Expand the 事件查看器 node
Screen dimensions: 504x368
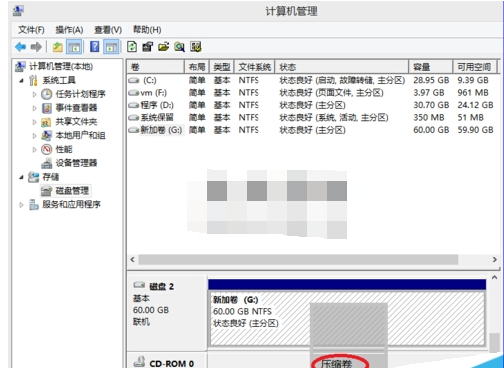coord(34,108)
